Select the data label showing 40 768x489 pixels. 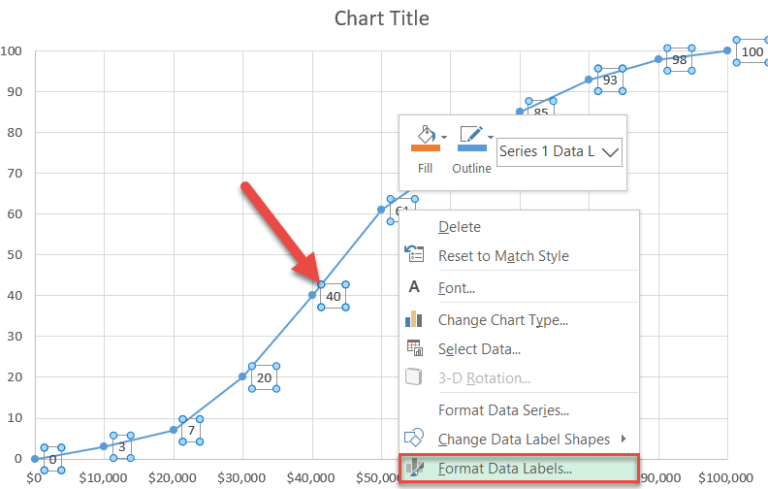334,296
